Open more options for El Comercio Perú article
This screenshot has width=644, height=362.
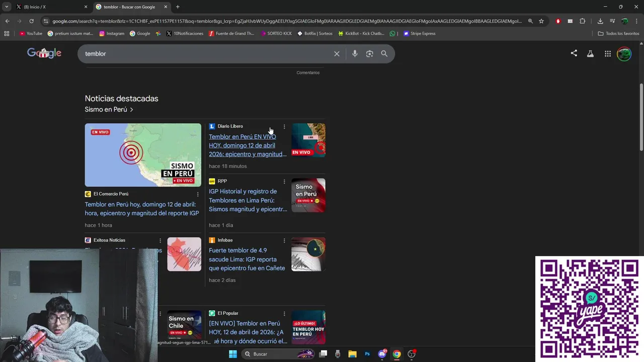[x=198, y=195]
